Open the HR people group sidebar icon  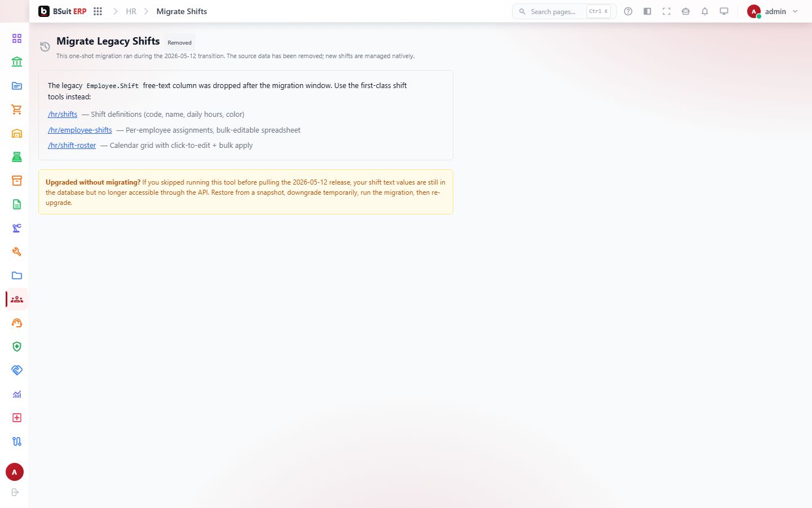(x=17, y=299)
